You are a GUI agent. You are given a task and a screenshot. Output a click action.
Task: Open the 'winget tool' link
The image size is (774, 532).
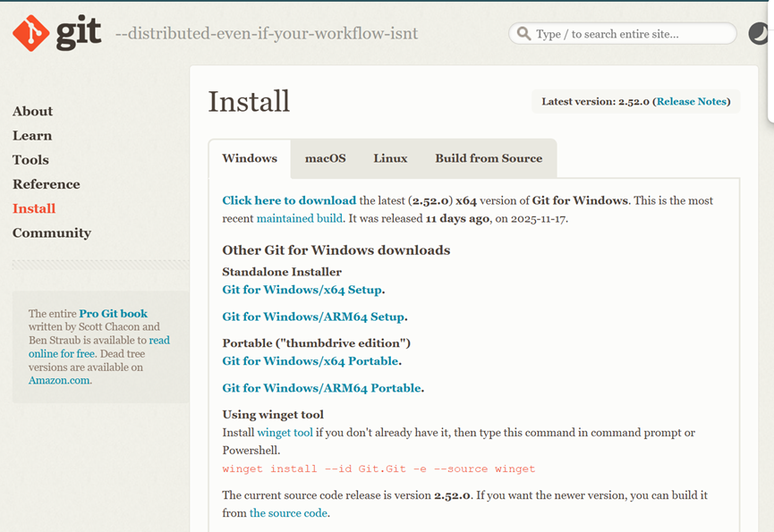pos(285,433)
